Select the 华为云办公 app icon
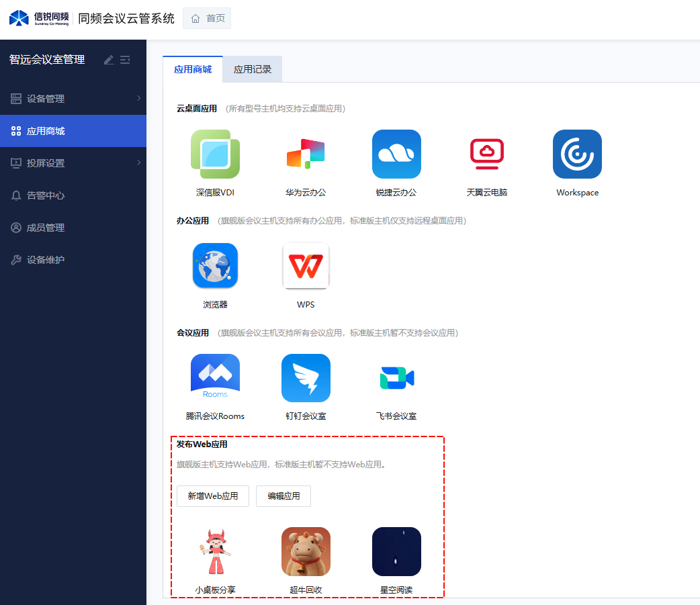Viewport: 700px width, 605px height. tap(306, 154)
